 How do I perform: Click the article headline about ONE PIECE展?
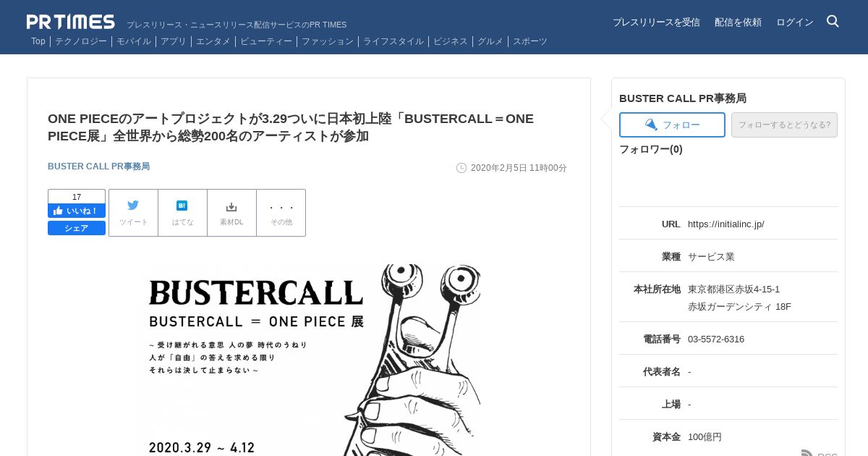(x=291, y=127)
